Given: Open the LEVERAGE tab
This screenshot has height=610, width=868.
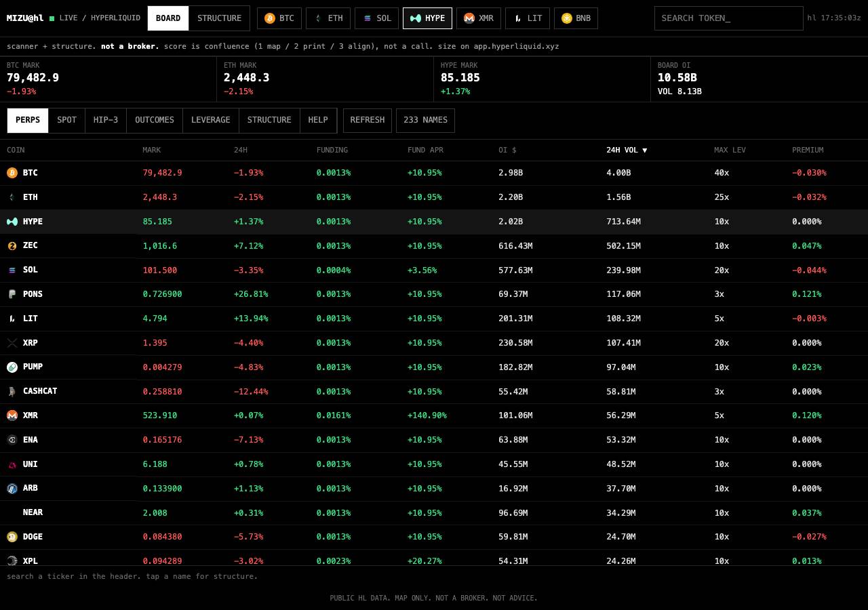Looking at the screenshot, I should [x=211, y=120].
